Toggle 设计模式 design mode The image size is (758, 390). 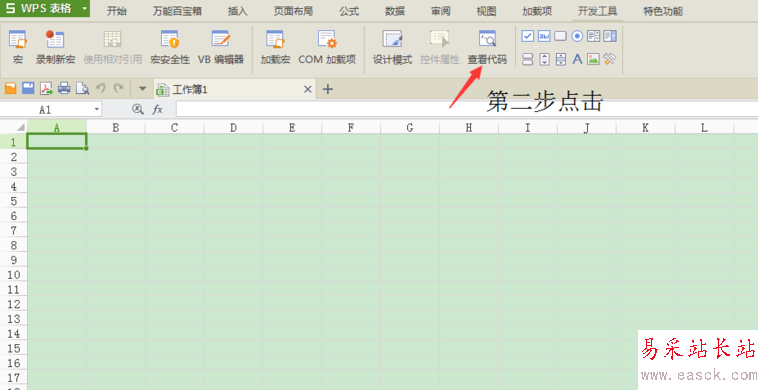click(x=392, y=47)
